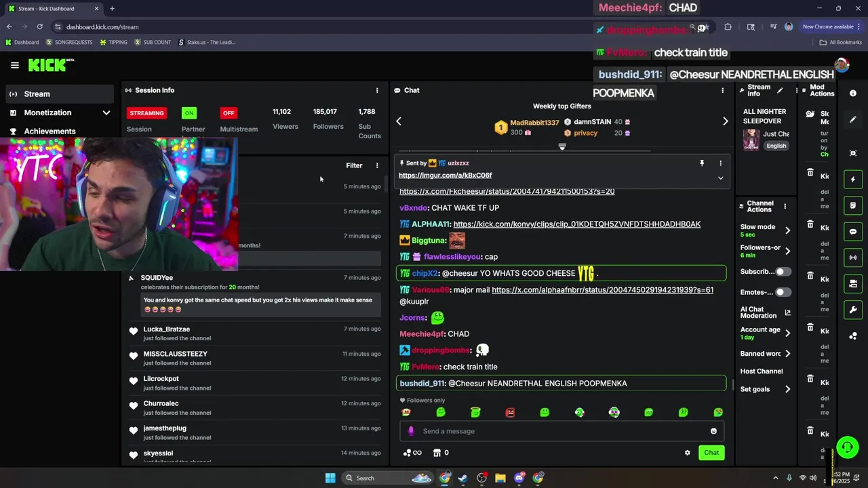The width and height of the screenshot is (868, 488).
Task: Open Session Info panel options menu
Action: coord(377,90)
